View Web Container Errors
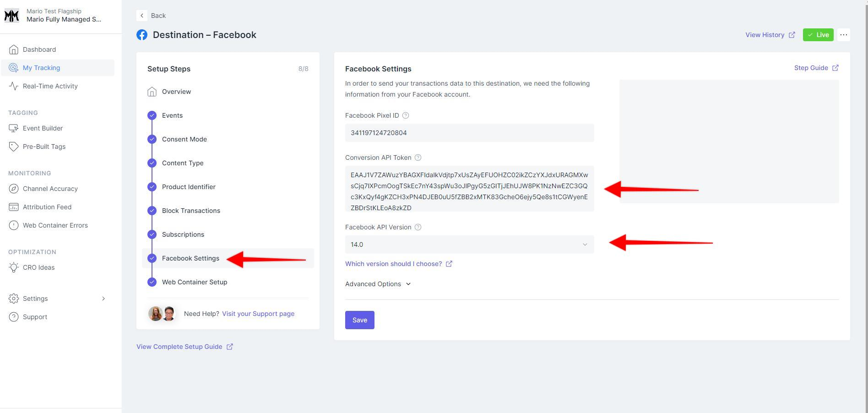This screenshot has width=868, height=413. pyautogui.click(x=55, y=225)
